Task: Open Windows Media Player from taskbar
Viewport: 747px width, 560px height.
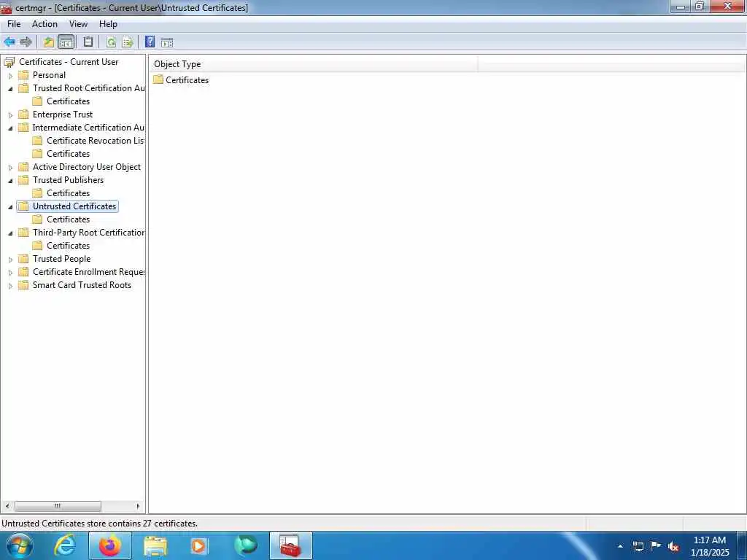Action: (x=198, y=545)
